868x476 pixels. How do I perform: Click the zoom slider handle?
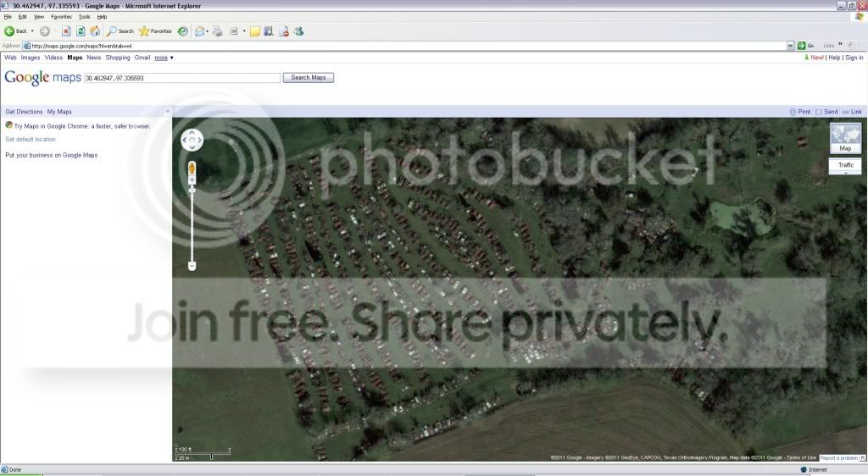point(192,191)
